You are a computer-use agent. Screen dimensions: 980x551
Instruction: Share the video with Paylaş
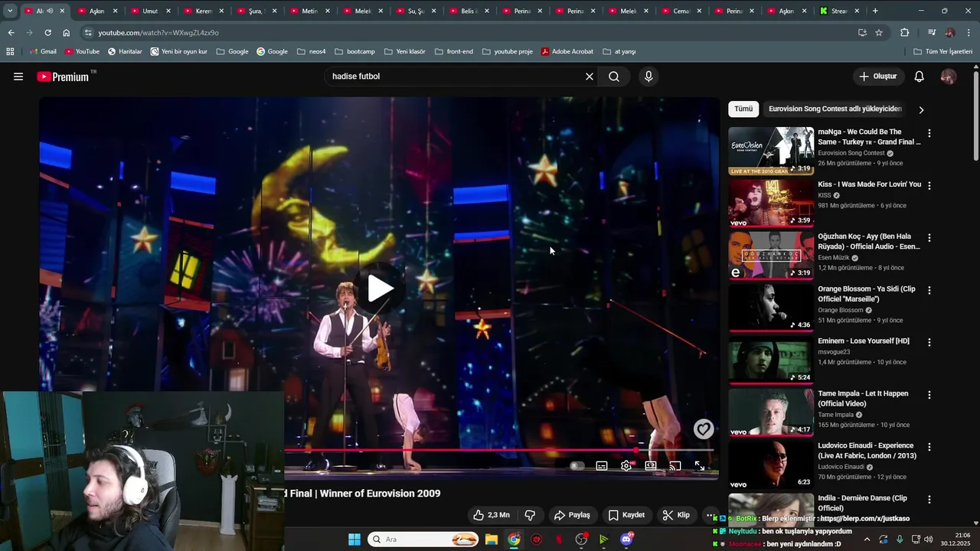pyautogui.click(x=573, y=515)
